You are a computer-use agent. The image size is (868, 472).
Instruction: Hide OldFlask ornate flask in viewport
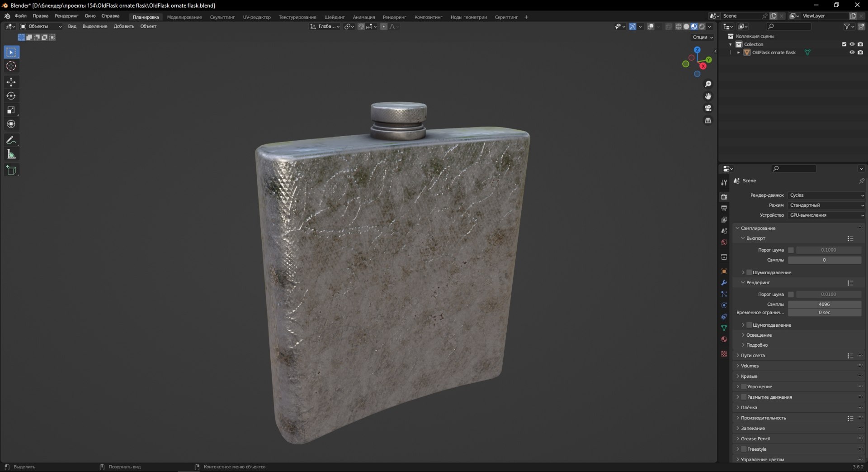(x=852, y=52)
